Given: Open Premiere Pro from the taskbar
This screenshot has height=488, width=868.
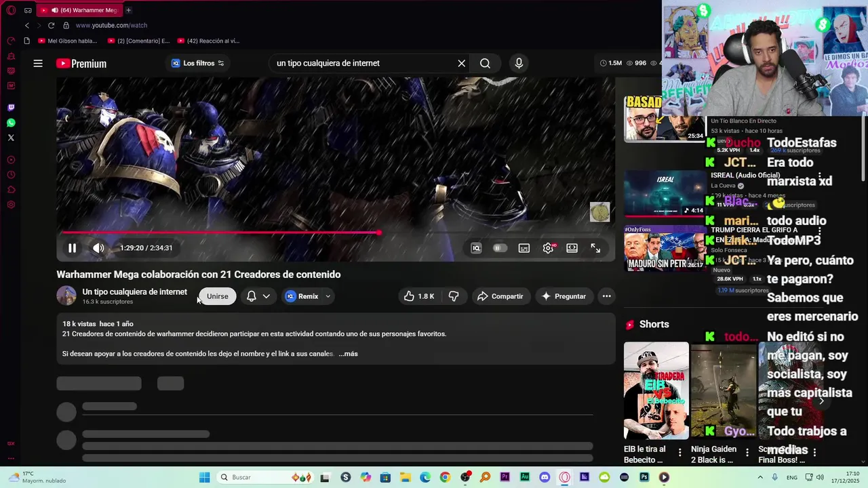Looking at the screenshot, I should pyautogui.click(x=505, y=477).
